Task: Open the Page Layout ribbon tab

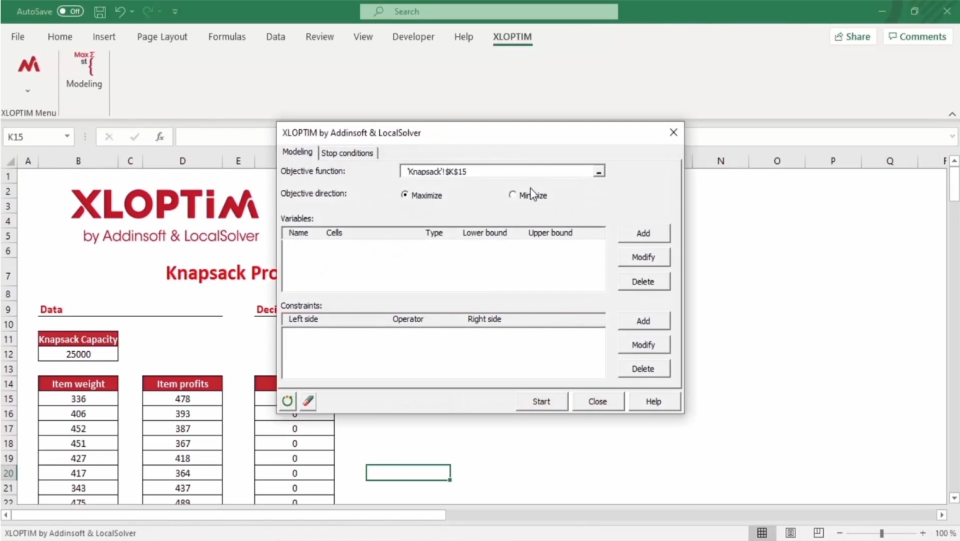Action: coord(162,37)
